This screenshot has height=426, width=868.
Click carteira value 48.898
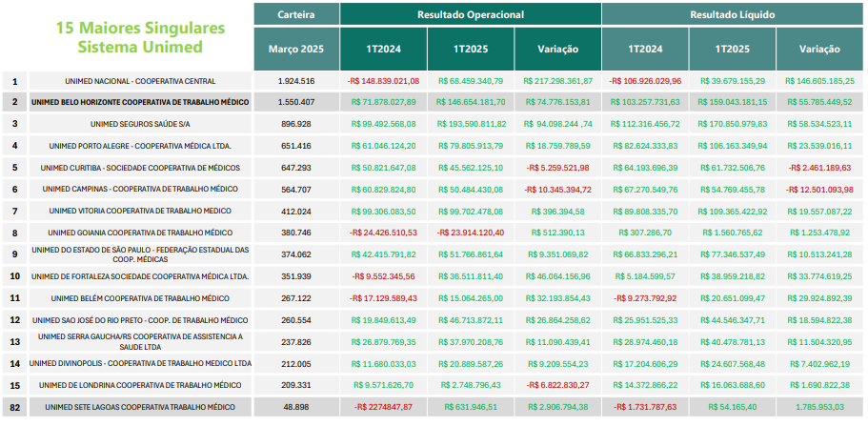click(296, 407)
